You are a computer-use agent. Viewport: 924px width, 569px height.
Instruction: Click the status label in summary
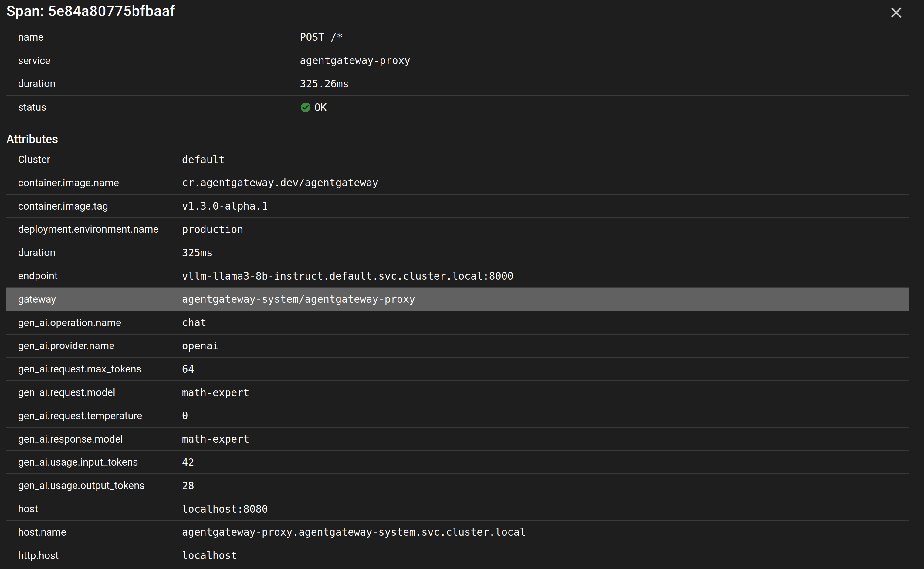(x=32, y=108)
